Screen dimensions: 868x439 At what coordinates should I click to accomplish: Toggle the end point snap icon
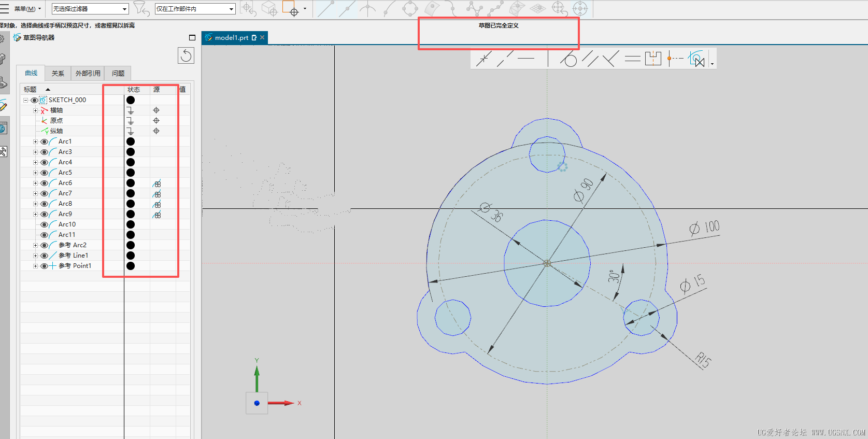[x=325, y=8]
